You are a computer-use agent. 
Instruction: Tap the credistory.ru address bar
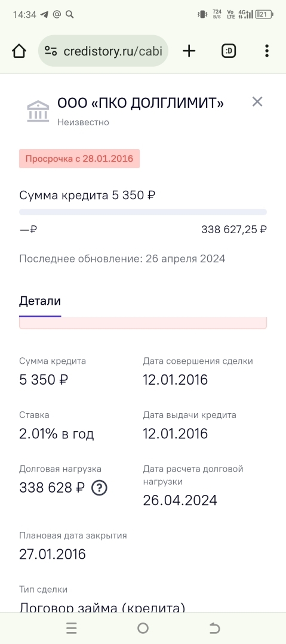point(103,51)
